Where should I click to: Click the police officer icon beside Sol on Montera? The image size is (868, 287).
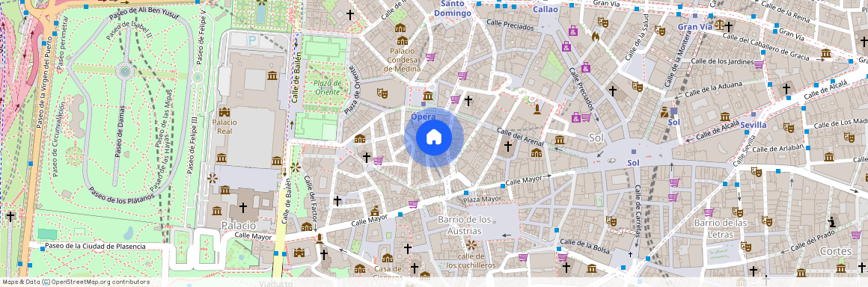[x=664, y=112]
